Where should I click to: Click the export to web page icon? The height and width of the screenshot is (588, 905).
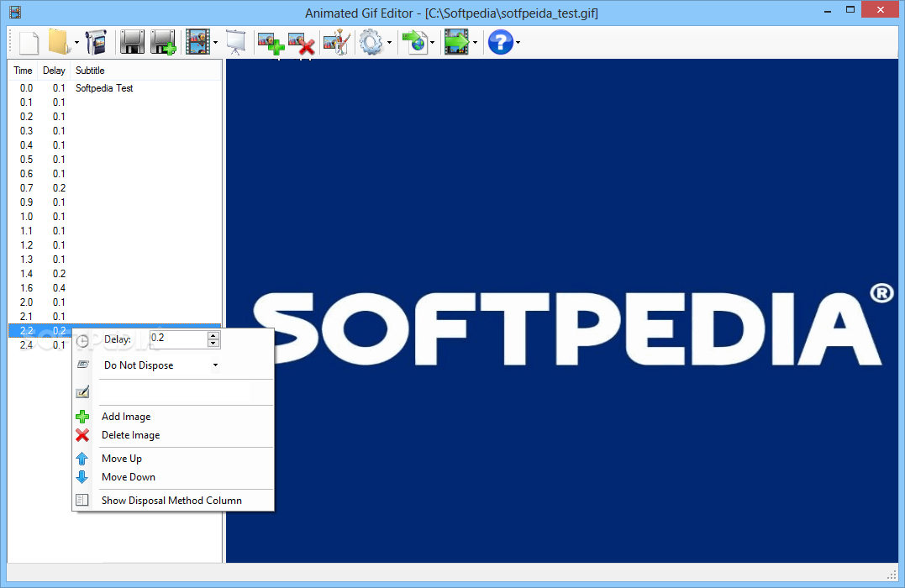[x=415, y=42]
